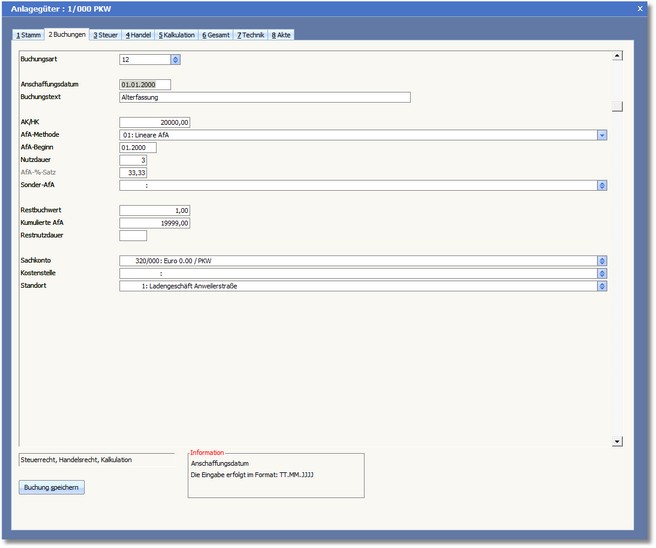Select the 4 Handel tab

(138, 35)
